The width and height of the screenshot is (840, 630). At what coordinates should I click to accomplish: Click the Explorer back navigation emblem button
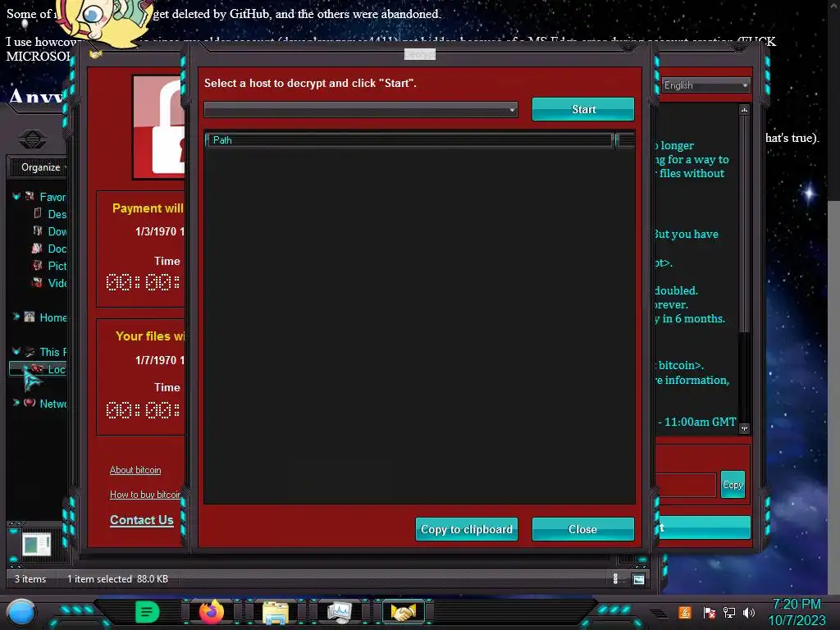coord(33,139)
